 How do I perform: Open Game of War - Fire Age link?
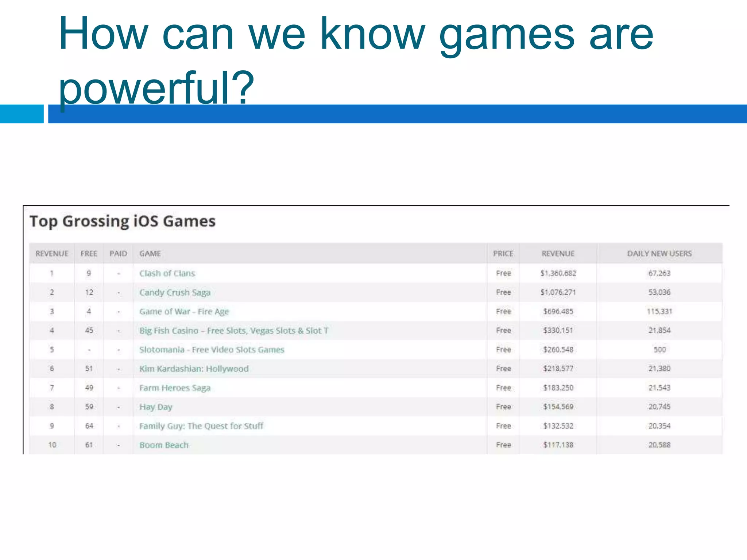(184, 312)
